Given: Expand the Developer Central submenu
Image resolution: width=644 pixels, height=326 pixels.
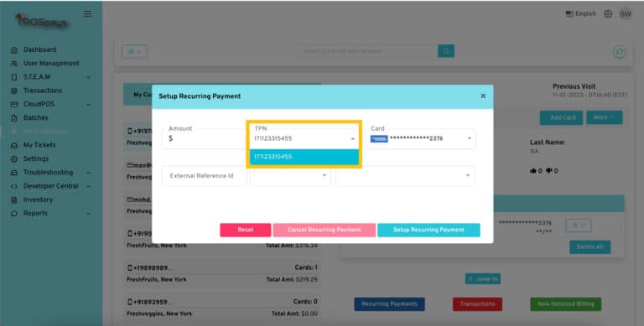Looking at the screenshot, I should (x=89, y=186).
